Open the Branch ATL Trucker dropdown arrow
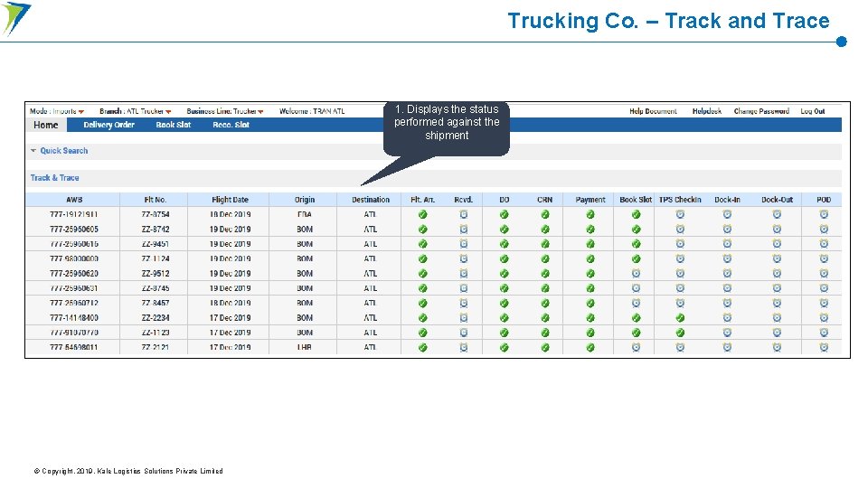The height and width of the screenshot is (488, 868). [x=168, y=112]
